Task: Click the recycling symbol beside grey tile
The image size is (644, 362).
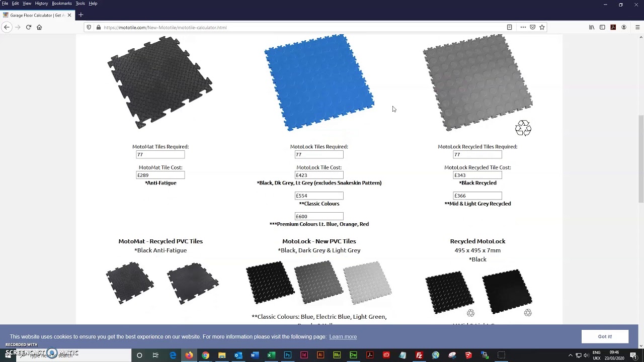Action: [523, 128]
